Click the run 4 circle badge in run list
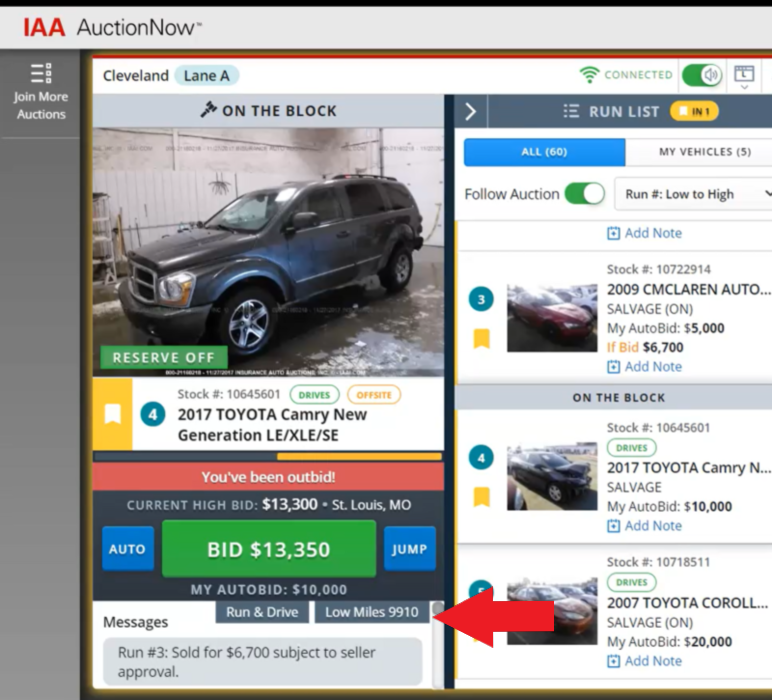The width and height of the screenshot is (772, 700). pyautogui.click(x=481, y=458)
